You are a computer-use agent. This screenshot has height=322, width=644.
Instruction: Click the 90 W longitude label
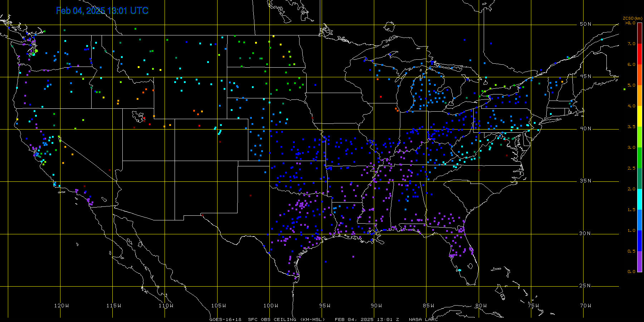(376, 306)
